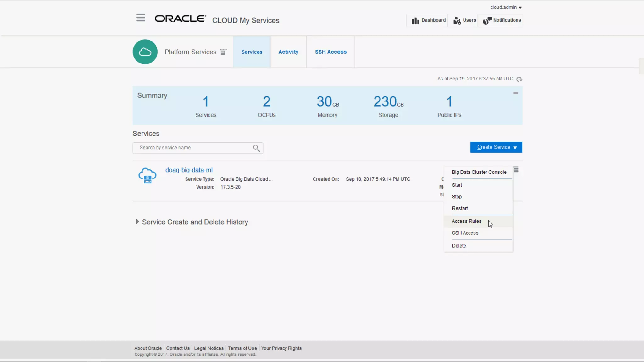Open the Dashboard page
Viewport: 644px width, 362px height.
(x=428, y=20)
